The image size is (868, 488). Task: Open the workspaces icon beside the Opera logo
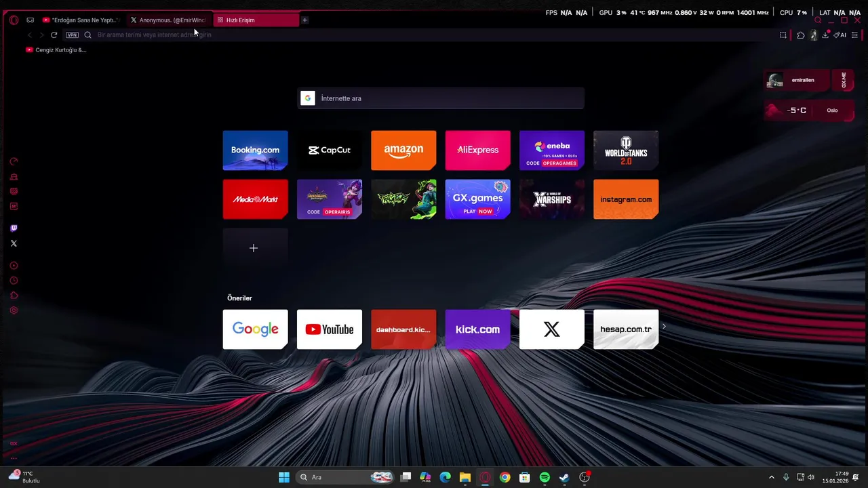click(30, 20)
